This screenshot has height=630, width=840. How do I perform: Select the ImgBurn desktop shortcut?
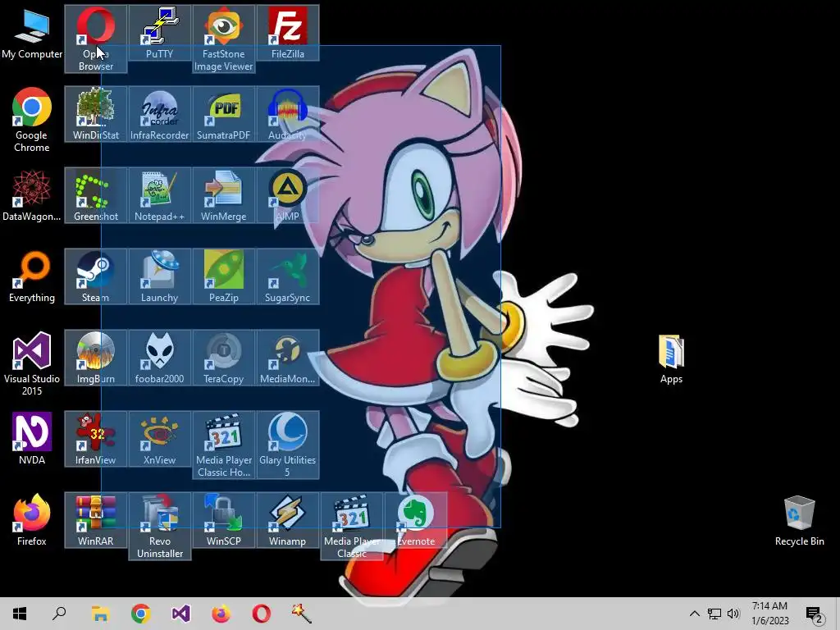(x=96, y=358)
